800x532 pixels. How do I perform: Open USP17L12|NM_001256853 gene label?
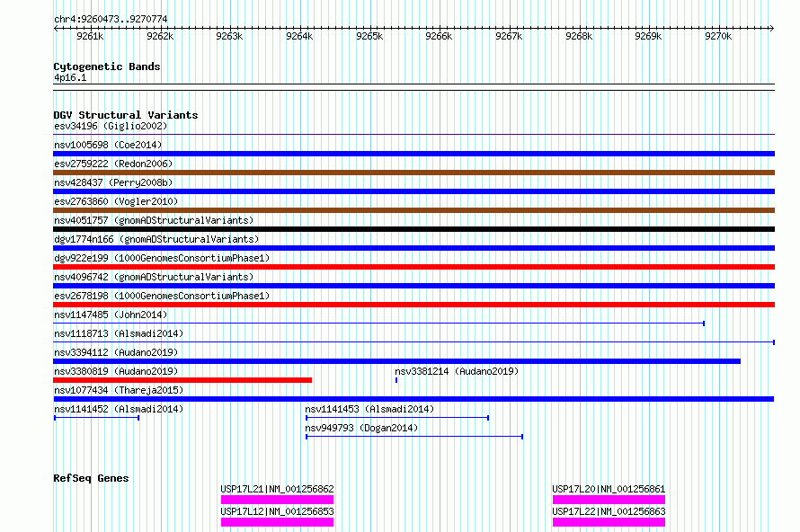(x=277, y=511)
